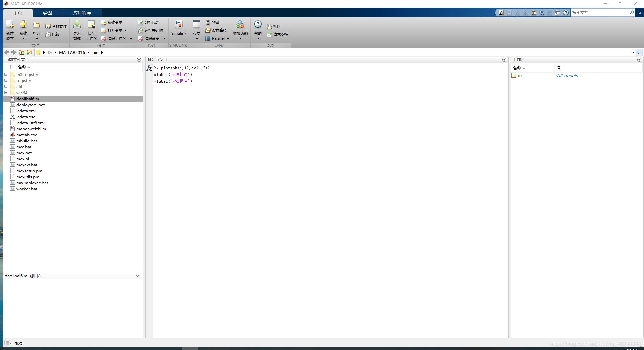Switch to the 绘图 tab

[48, 13]
